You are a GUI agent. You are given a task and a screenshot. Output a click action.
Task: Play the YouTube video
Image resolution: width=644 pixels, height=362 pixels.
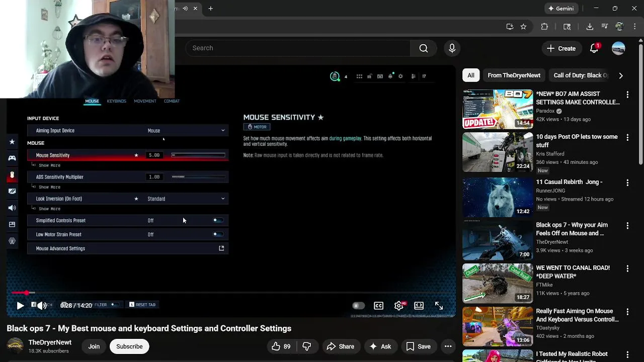click(x=20, y=305)
